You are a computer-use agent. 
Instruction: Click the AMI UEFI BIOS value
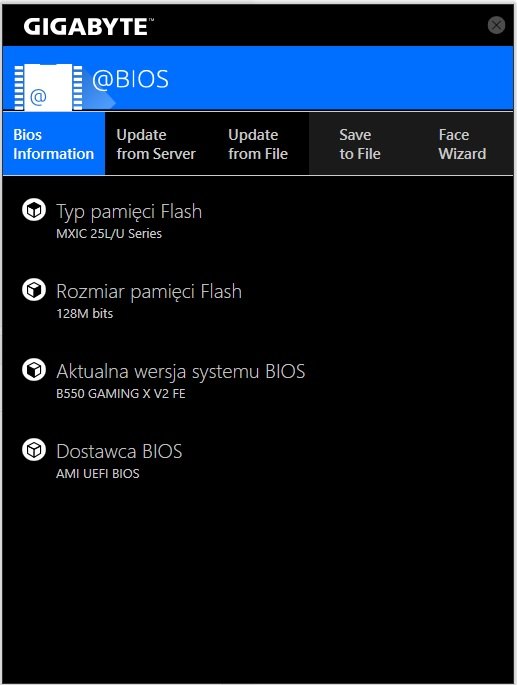coord(97,474)
